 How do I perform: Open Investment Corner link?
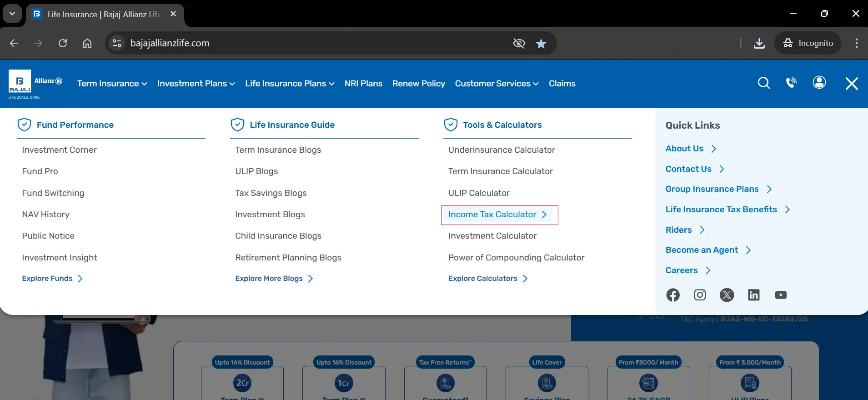click(59, 150)
